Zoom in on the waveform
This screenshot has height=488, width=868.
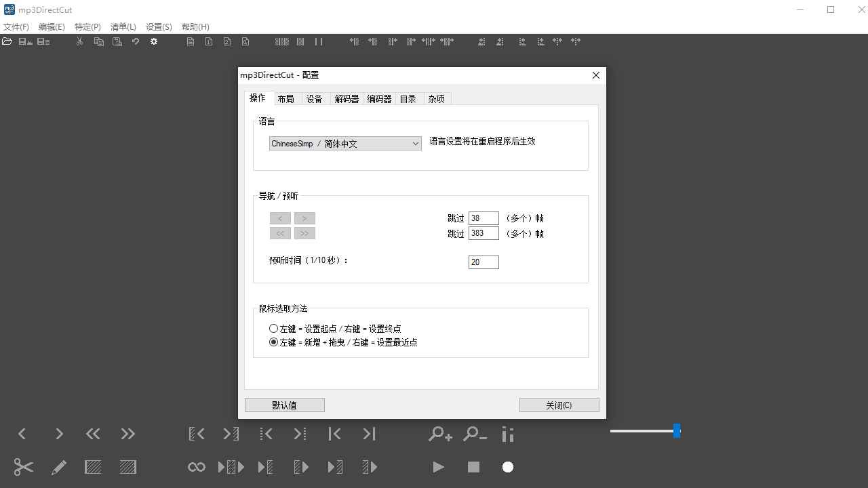439,434
